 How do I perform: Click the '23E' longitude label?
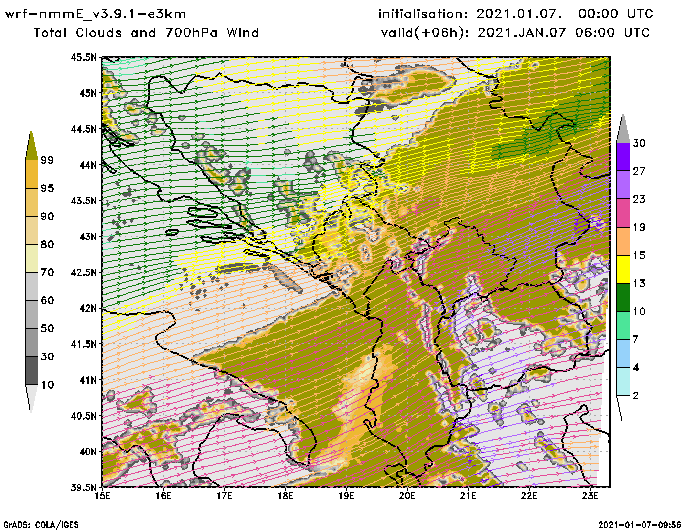pyautogui.click(x=590, y=496)
